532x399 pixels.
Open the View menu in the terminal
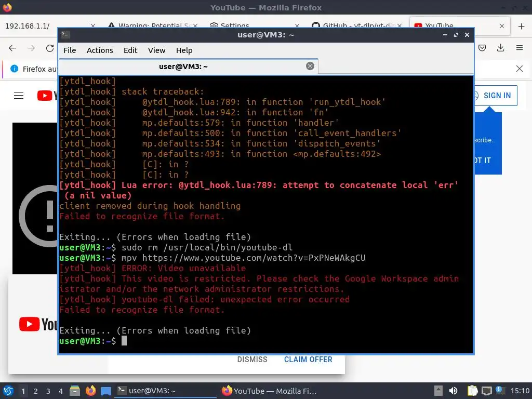[x=156, y=50]
